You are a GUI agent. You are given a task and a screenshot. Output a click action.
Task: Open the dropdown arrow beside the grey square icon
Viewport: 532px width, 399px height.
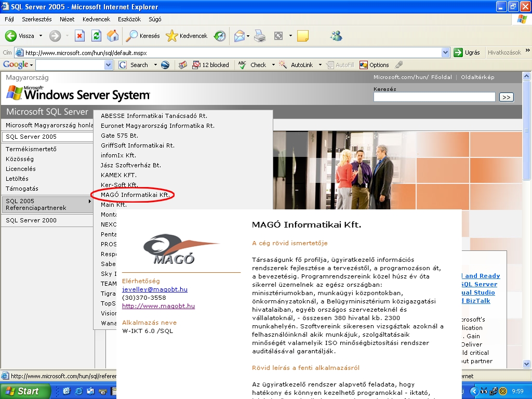pyautogui.click(x=290, y=36)
